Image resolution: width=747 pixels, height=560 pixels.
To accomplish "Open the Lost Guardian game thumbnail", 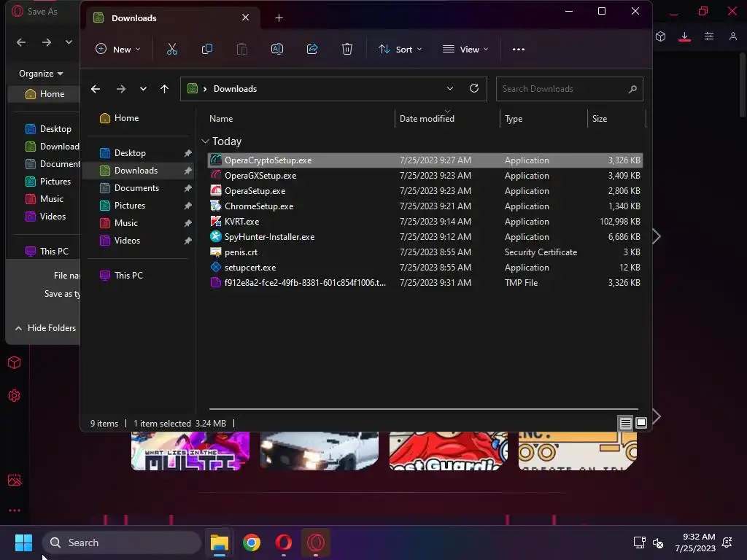I will click(449, 451).
